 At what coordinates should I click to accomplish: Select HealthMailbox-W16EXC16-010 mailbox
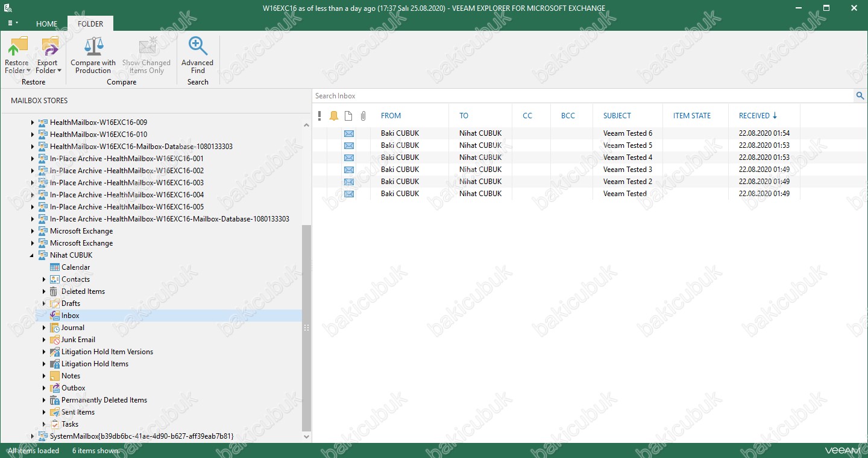[98, 135]
